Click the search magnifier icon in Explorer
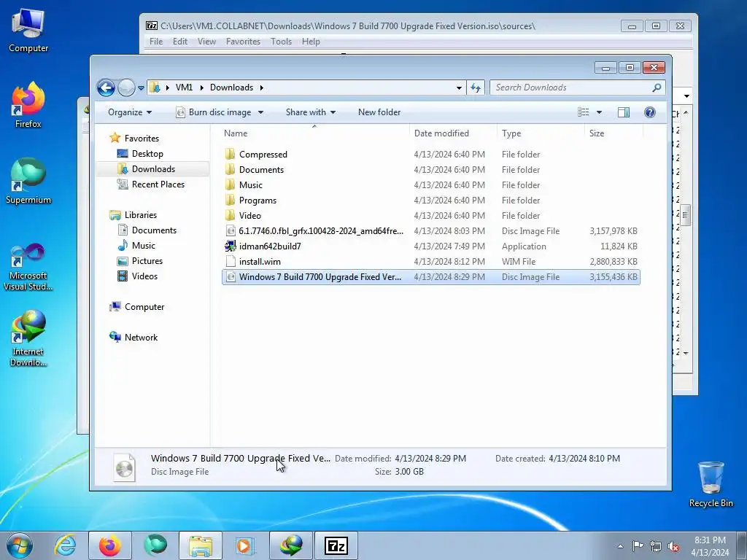 click(657, 87)
